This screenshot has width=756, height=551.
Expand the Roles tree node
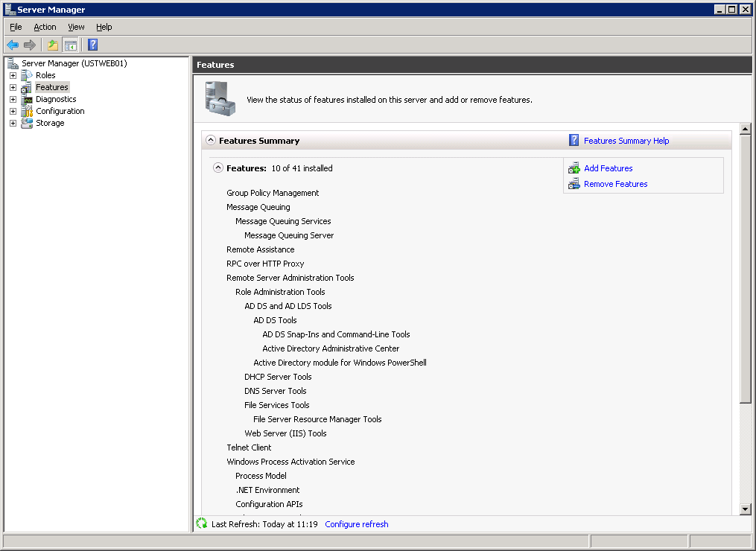[13, 75]
